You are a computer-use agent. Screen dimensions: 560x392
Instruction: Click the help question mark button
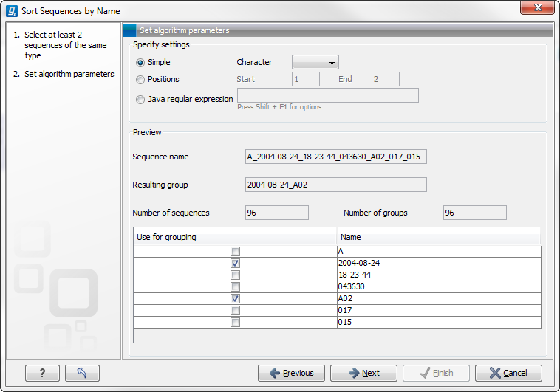[x=41, y=373]
